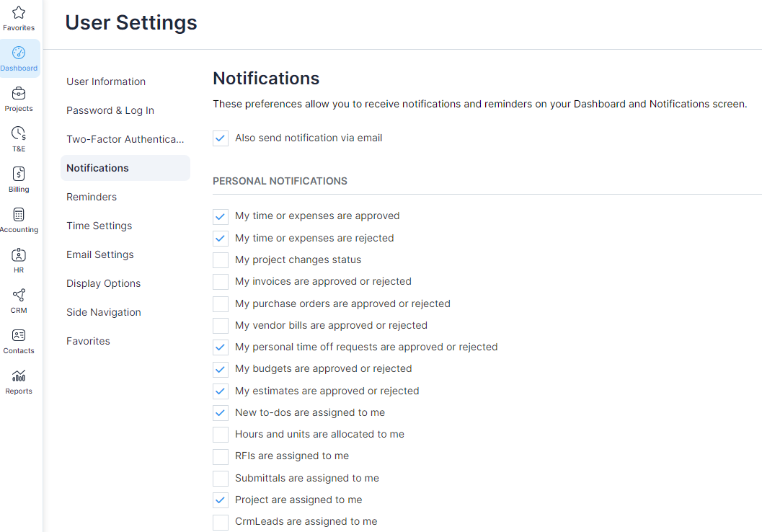Enable My project changes status checkbox

coord(221,260)
